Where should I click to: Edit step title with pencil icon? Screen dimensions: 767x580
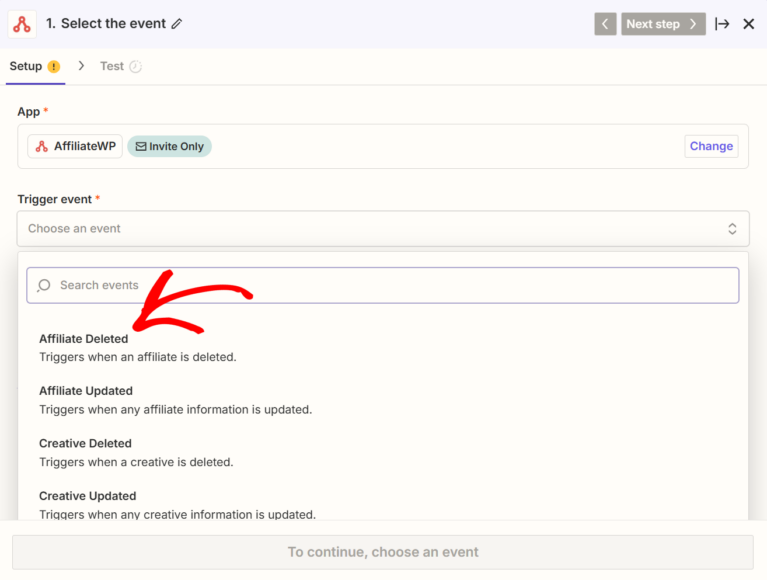tap(177, 23)
